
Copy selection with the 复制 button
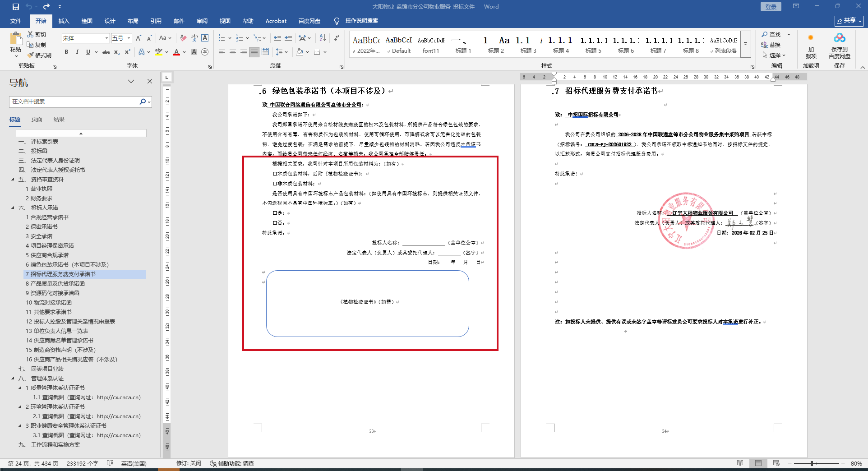pyautogui.click(x=37, y=45)
